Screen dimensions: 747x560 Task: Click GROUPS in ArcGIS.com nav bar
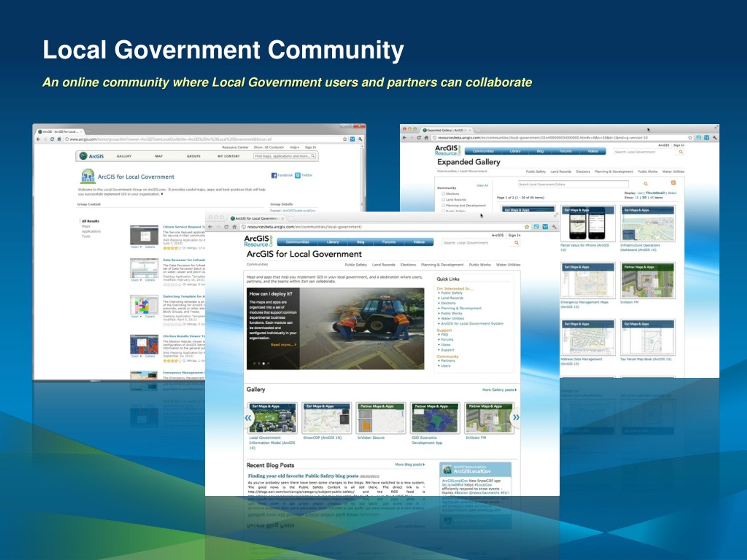193,156
